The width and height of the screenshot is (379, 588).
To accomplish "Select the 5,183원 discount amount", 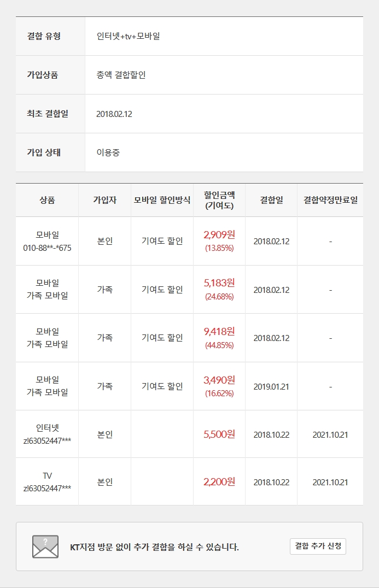I will [219, 283].
